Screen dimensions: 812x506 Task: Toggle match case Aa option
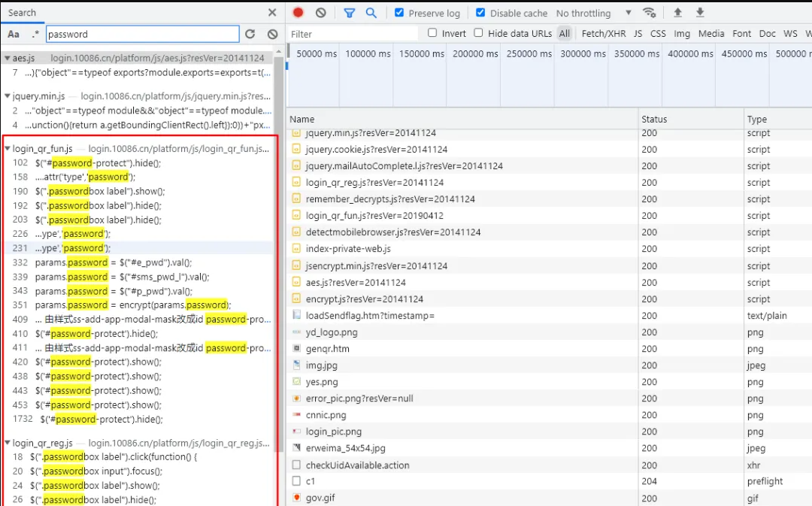[x=14, y=34]
